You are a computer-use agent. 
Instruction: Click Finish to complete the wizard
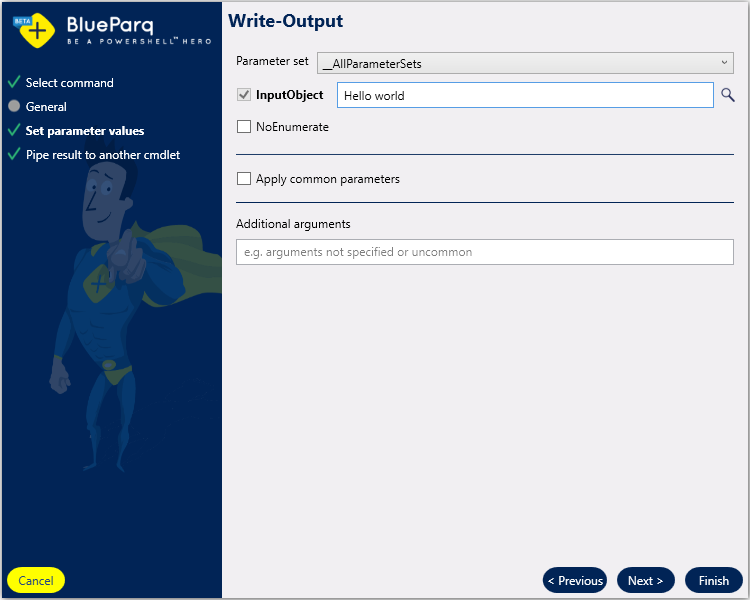coord(713,580)
